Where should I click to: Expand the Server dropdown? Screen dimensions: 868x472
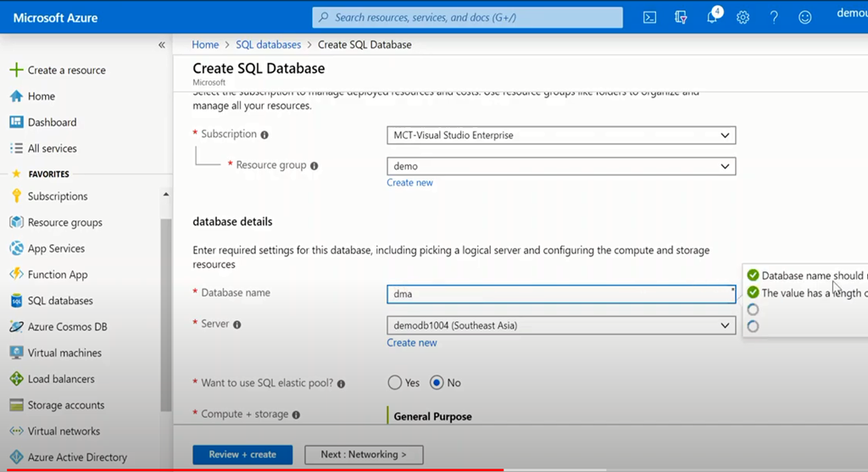click(560, 325)
